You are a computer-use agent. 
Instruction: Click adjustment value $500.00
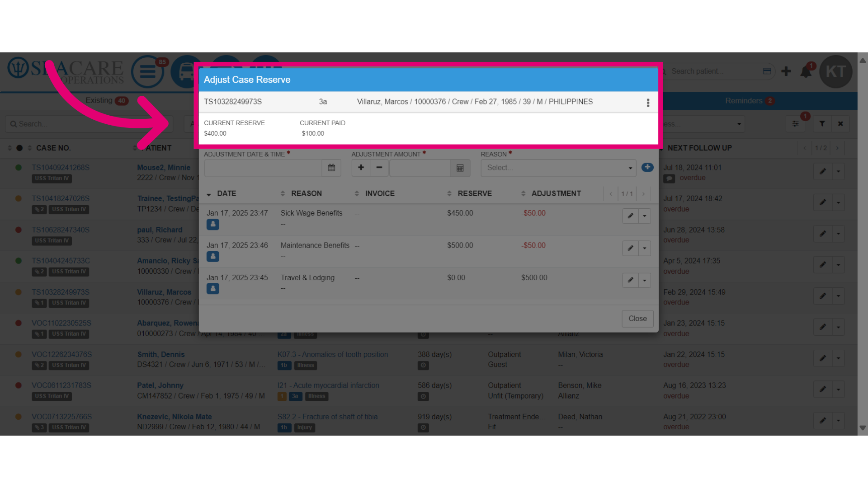534,277
